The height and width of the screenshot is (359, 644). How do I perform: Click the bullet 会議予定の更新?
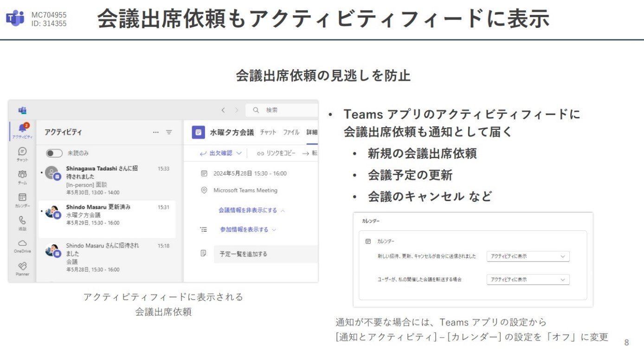point(410,175)
